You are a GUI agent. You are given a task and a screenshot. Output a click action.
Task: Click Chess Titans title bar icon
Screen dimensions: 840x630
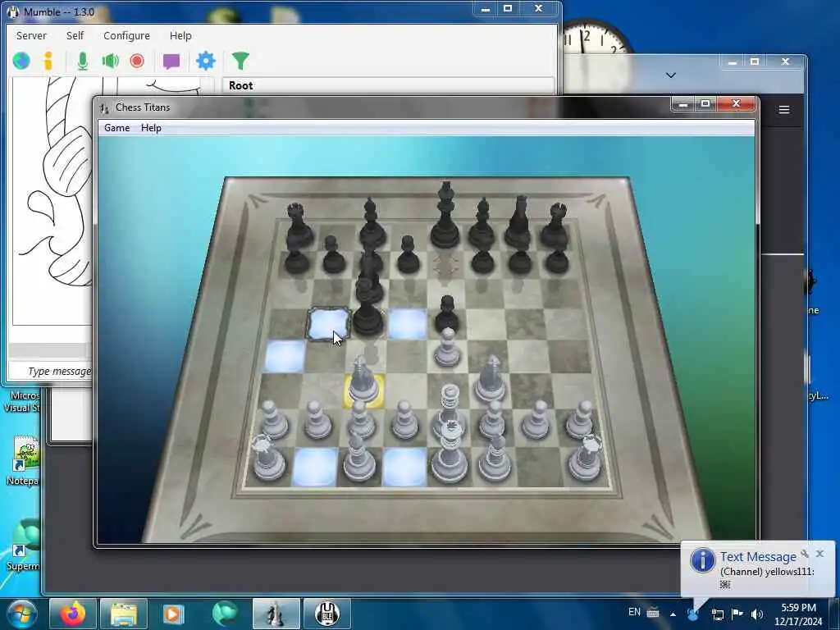(104, 107)
